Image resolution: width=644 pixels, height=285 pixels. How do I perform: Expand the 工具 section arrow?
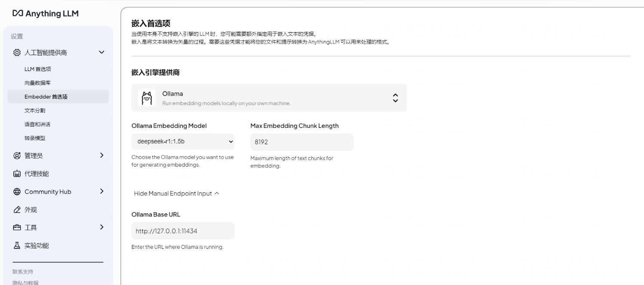click(101, 227)
